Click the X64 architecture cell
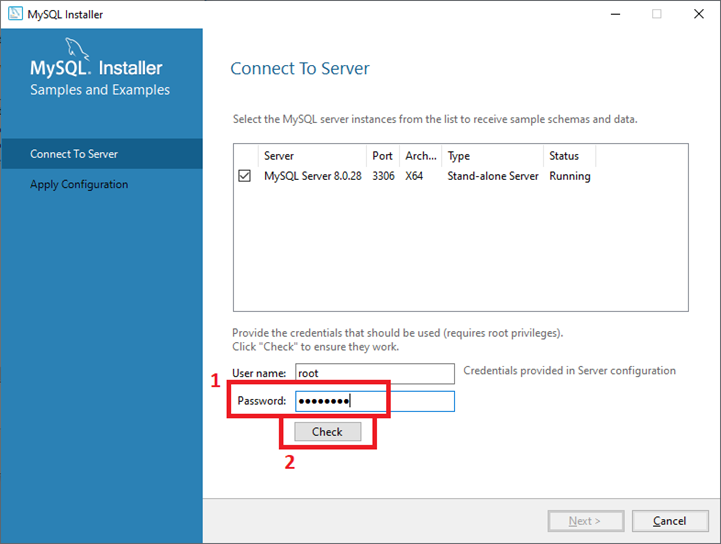 [x=414, y=176]
